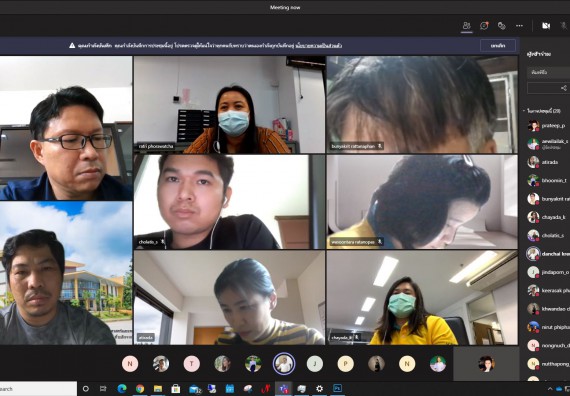Open Google Chrome from the taskbar
570x396 pixels.
tap(140, 389)
